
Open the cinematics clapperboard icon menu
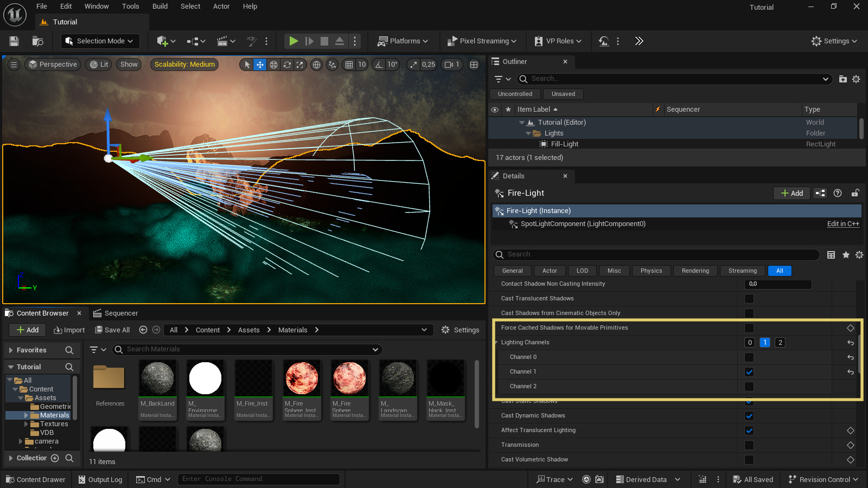(x=226, y=41)
